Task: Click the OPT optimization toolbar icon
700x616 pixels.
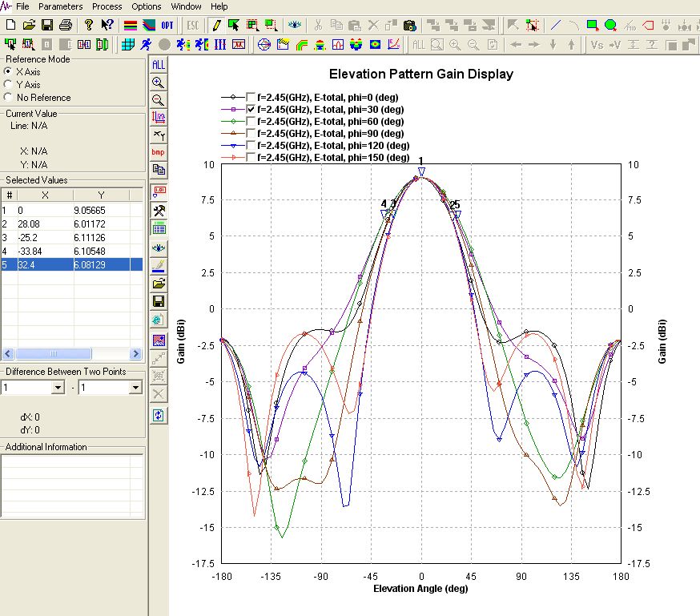Action: [x=167, y=25]
